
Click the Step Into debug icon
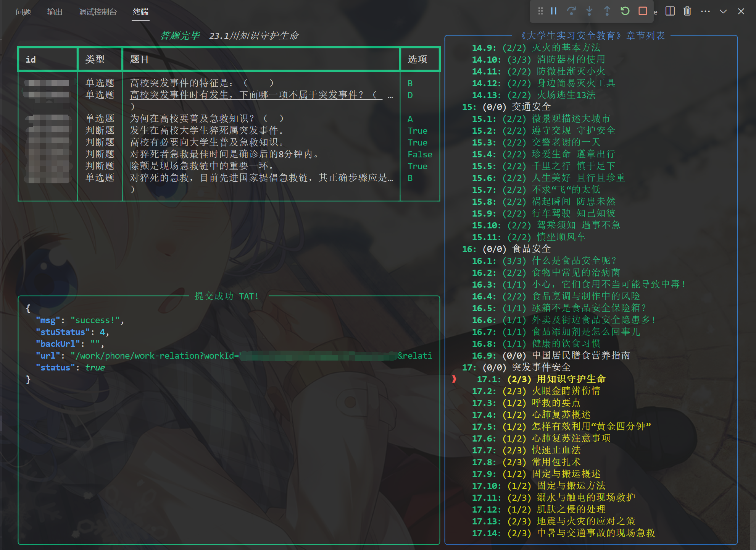589,11
